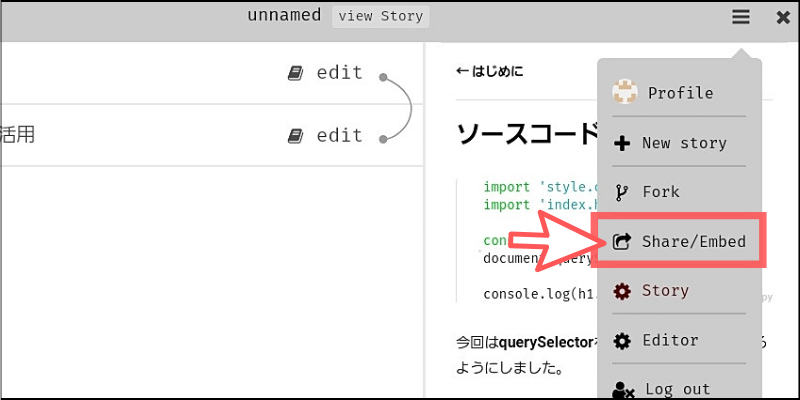The height and width of the screenshot is (400, 800).
Task: Close the panel with the X icon
Action: point(783,18)
